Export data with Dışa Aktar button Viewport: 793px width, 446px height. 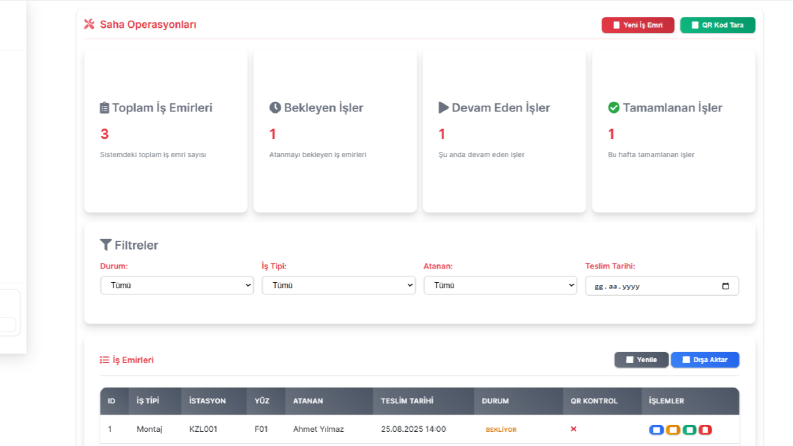pyautogui.click(x=705, y=360)
